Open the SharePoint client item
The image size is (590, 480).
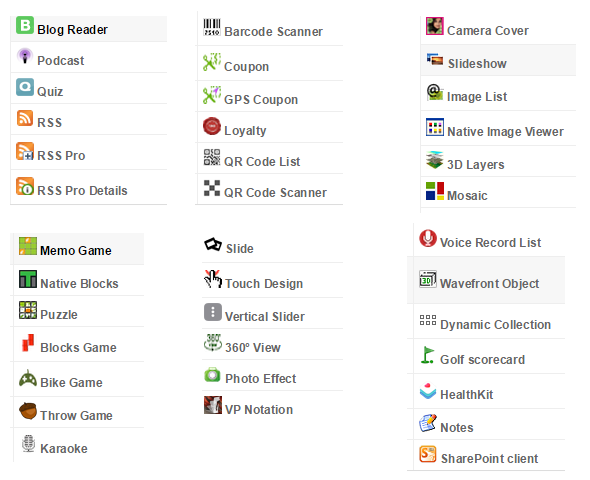point(486,455)
